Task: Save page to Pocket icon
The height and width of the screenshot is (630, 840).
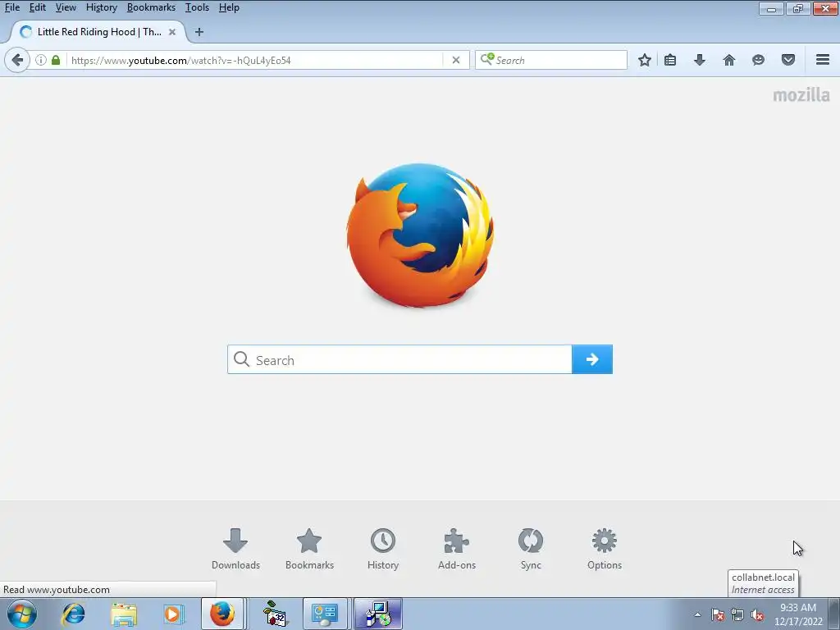Action: click(788, 60)
